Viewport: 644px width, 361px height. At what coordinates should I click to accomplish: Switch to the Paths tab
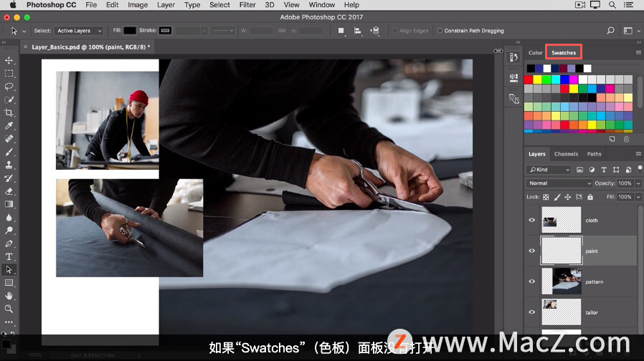pos(594,154)
